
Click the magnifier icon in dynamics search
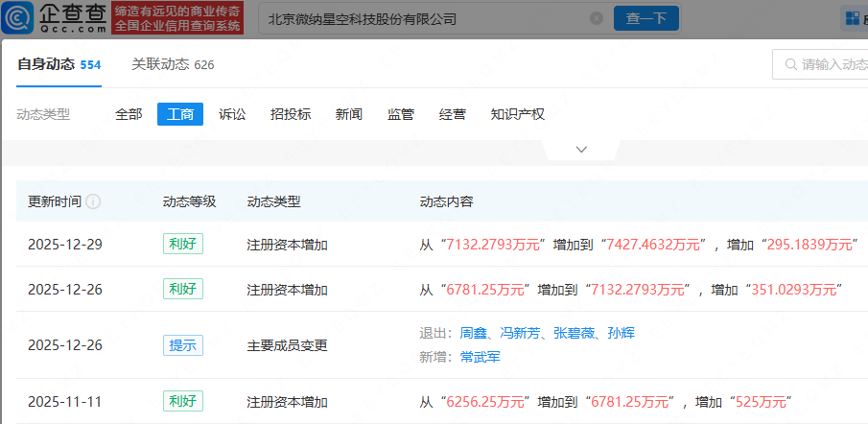(791, 64)
